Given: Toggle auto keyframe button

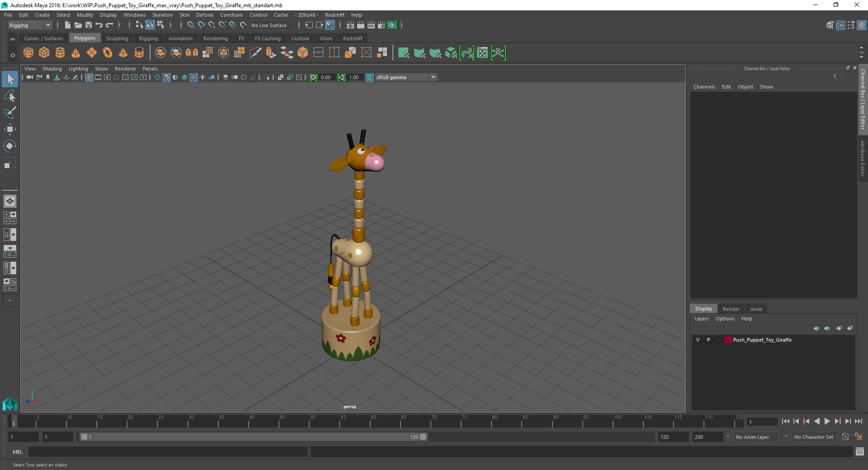Looking at the screenshot, I should pyautogui.click(x=845, y=437).
